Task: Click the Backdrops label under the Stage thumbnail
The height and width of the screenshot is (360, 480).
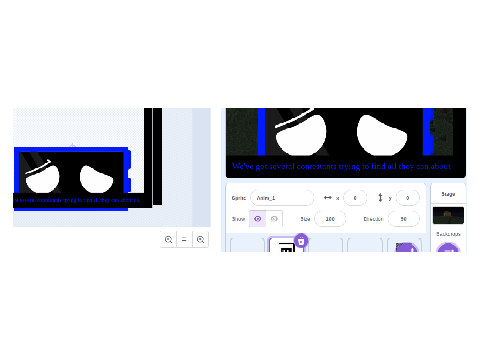Action: (x=448, y=234)
